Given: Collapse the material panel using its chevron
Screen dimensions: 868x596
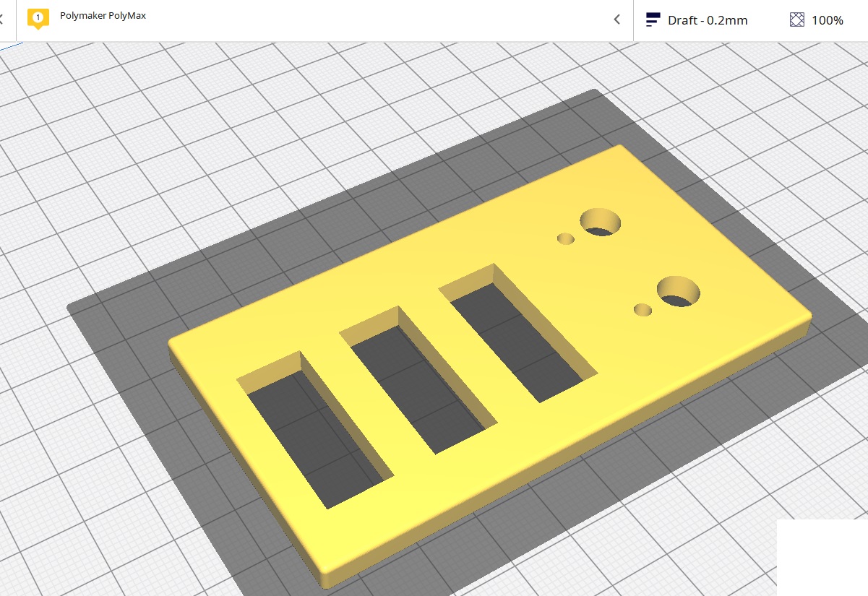Looking at the screenshot, I should click(616, 20).
